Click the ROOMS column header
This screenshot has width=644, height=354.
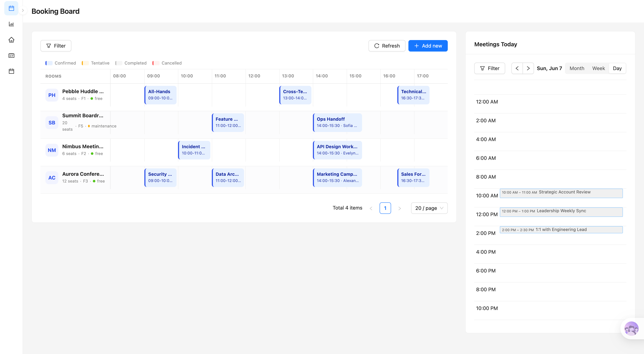[53, 76]
